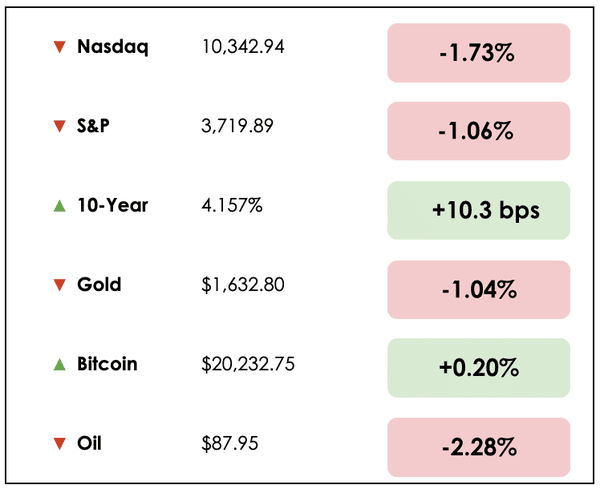Click the green up arrow beside Bitcoin

[59, 364]
